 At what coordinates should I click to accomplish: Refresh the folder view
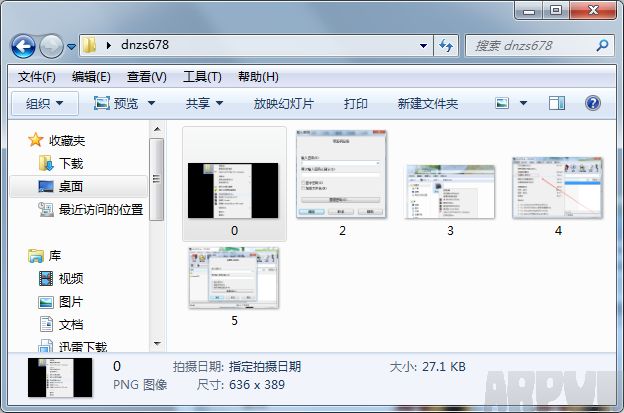pos(446,46)
